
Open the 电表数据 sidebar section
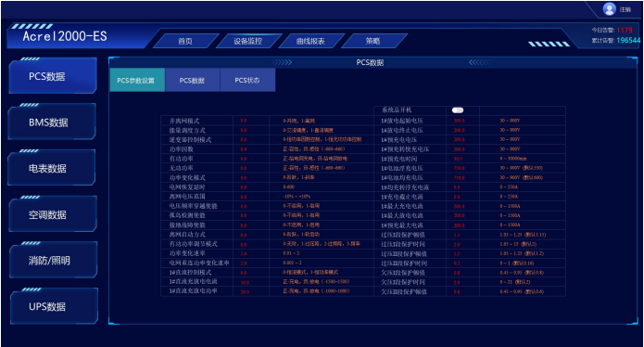coord(51,169)
